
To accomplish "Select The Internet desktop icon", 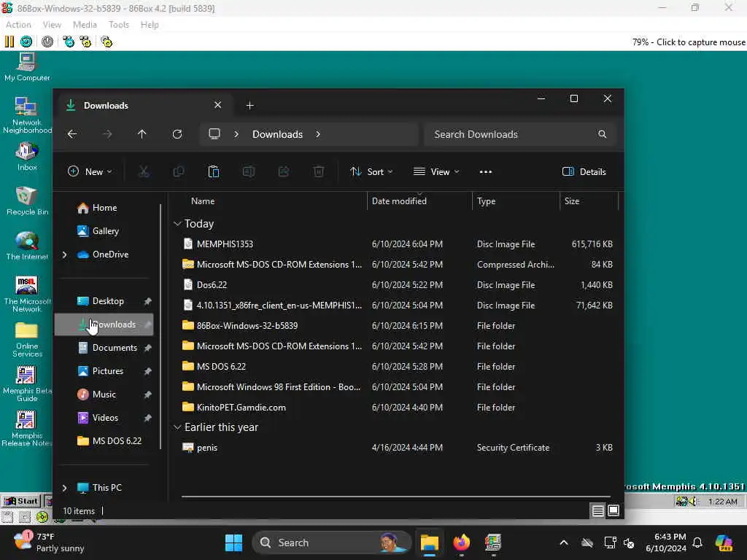I will (27, 246).
